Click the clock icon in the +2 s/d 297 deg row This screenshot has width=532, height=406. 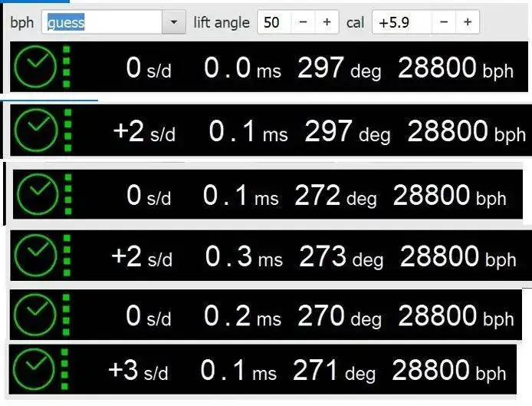click(38, 131)
